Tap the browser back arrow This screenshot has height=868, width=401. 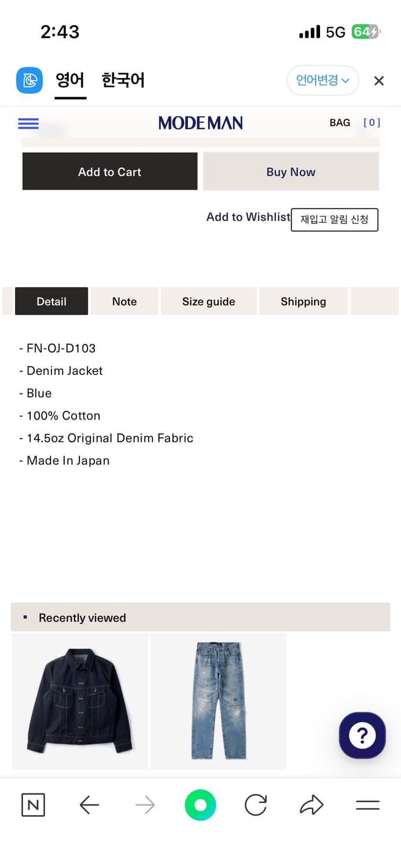(89, 804)
